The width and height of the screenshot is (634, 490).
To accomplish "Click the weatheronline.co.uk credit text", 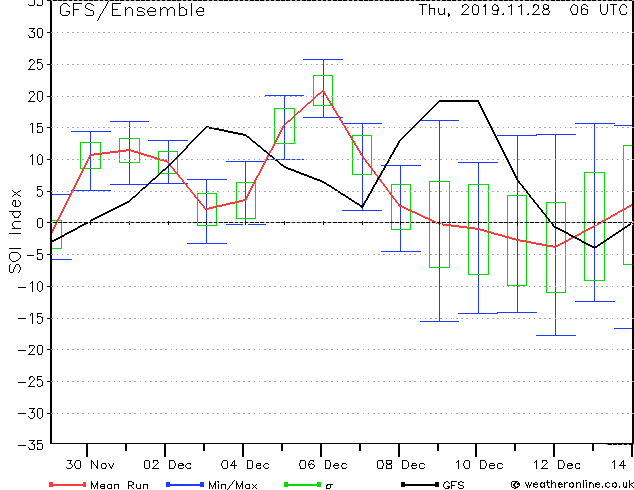I will (x=573, y=484).
